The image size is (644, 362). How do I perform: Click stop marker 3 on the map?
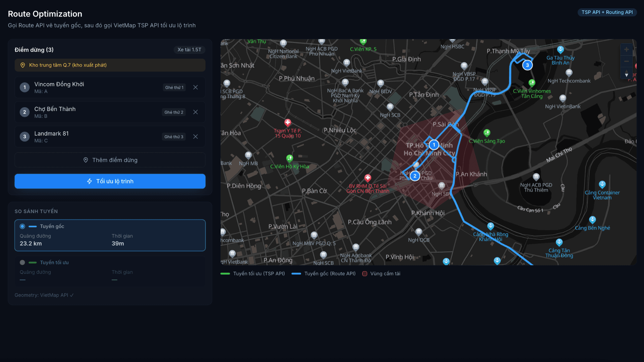(x=527, y=65)
